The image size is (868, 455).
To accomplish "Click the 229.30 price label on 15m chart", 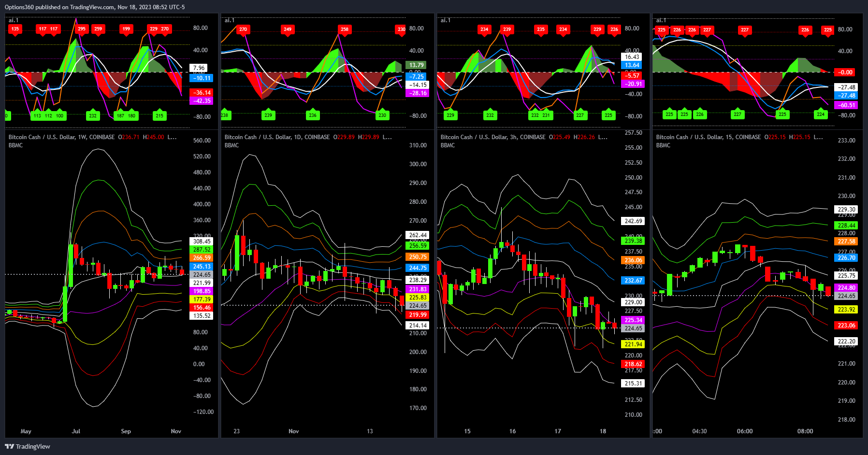I will 846,210.
